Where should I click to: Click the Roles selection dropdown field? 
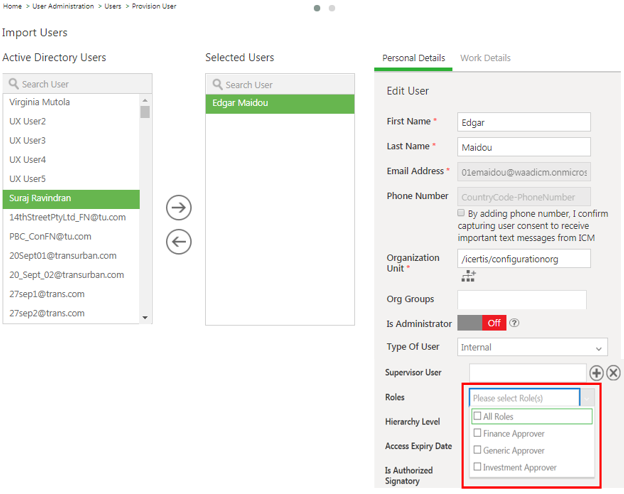525,398
